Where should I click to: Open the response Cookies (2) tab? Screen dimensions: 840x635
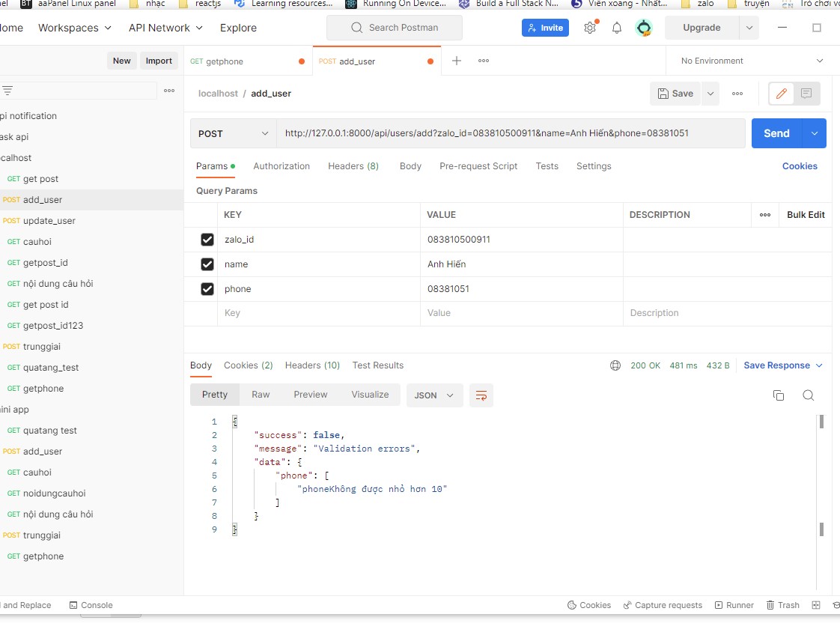point(248,365)
